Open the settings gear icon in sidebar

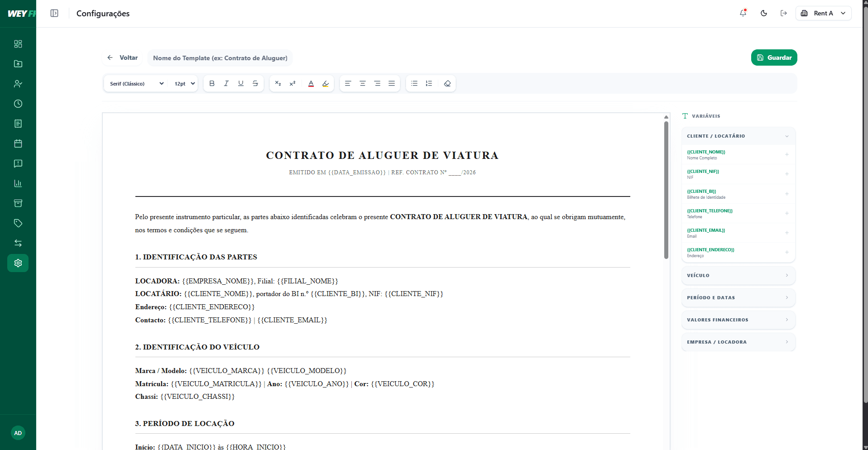pyautogui.click(x=18, y=263)
